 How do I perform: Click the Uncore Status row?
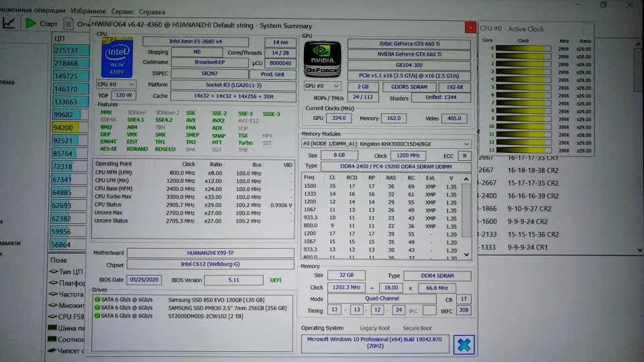193,221
